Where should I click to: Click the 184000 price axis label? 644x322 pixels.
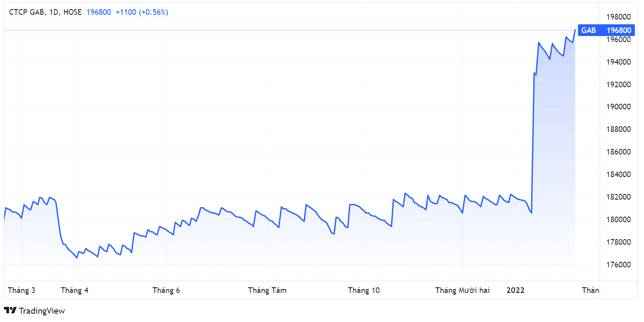(x=618, y=174)
